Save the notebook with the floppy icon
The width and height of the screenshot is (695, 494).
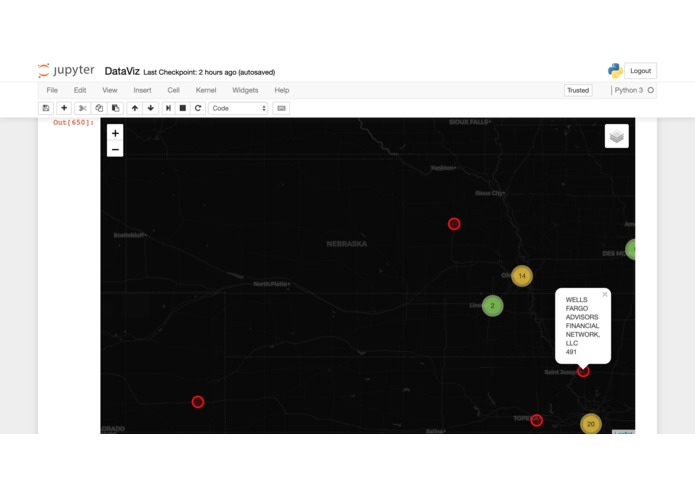pyautogui.click(x=46, y=108)
